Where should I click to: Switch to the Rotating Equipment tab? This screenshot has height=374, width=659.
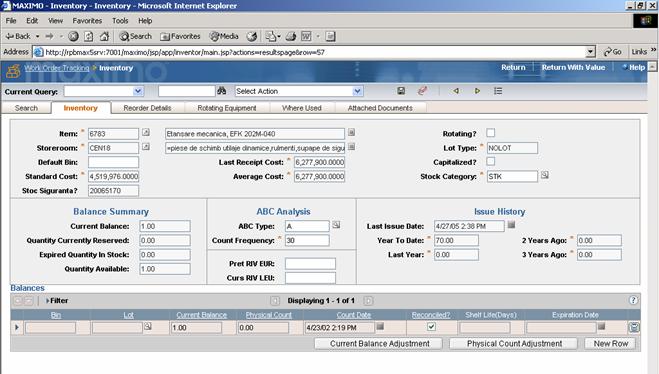coord(227,108)
